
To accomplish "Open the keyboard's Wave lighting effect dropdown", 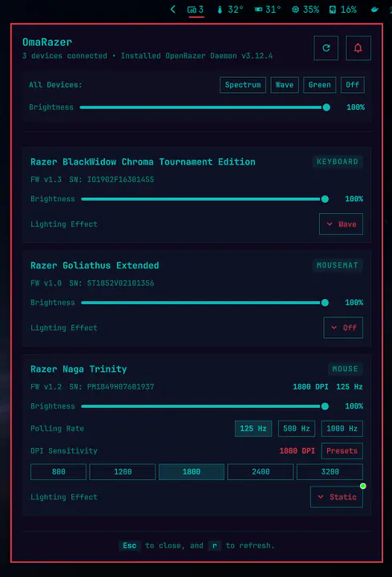I will (x=341, y=224).
